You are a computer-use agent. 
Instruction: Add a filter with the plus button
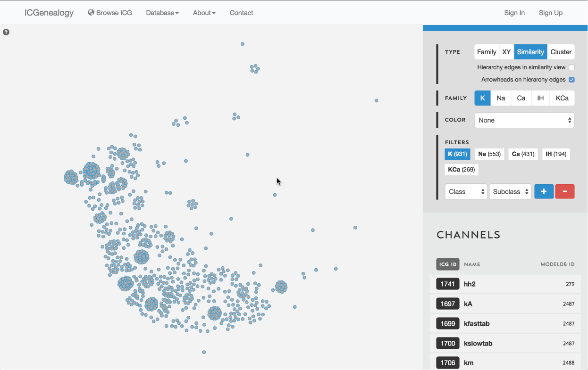pos(544,191)
